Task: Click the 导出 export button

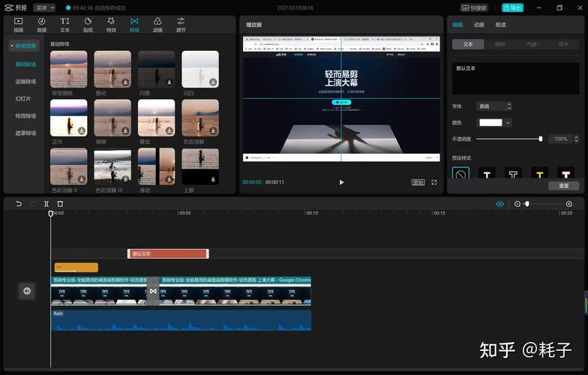Action: tap(513, 7)
